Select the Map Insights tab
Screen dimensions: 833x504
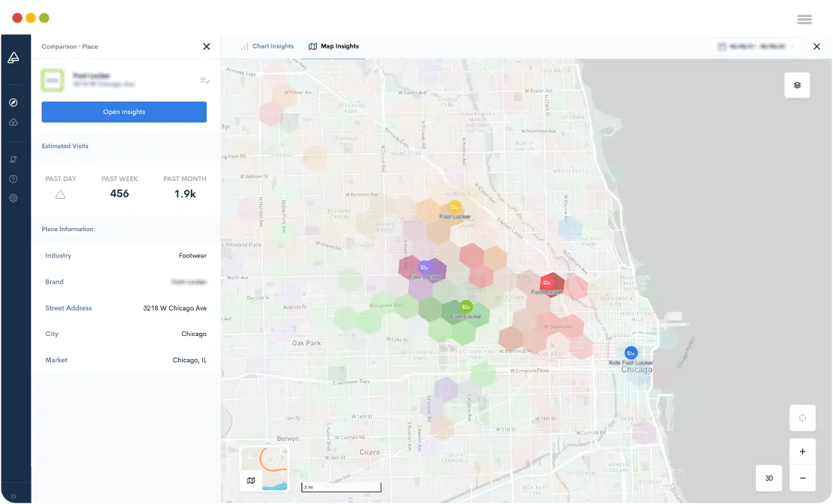(x=334, y=46)
